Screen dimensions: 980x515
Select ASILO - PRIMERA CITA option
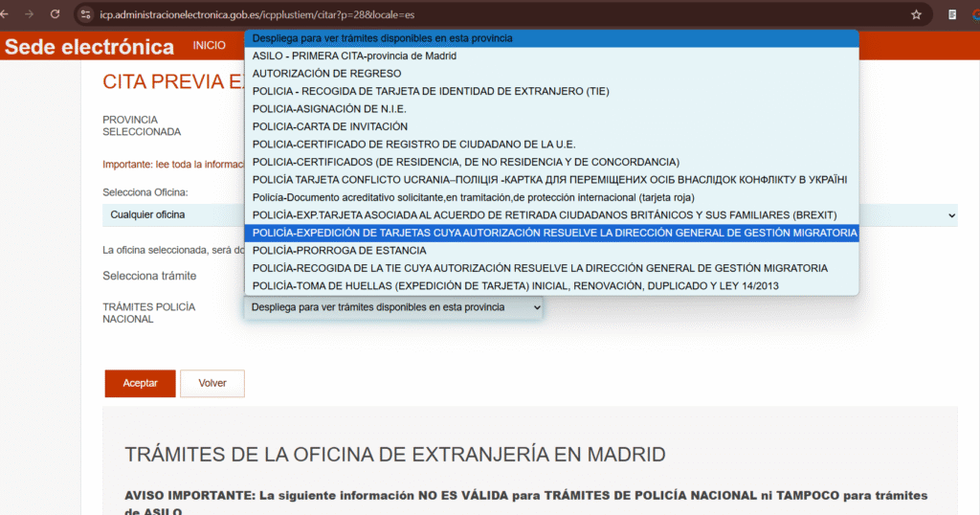pos(367,56)
